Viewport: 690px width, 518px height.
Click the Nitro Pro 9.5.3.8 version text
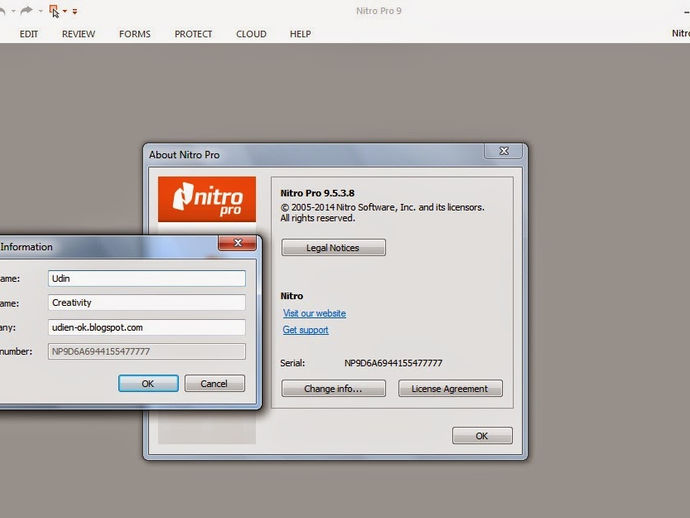pos(317,193)
